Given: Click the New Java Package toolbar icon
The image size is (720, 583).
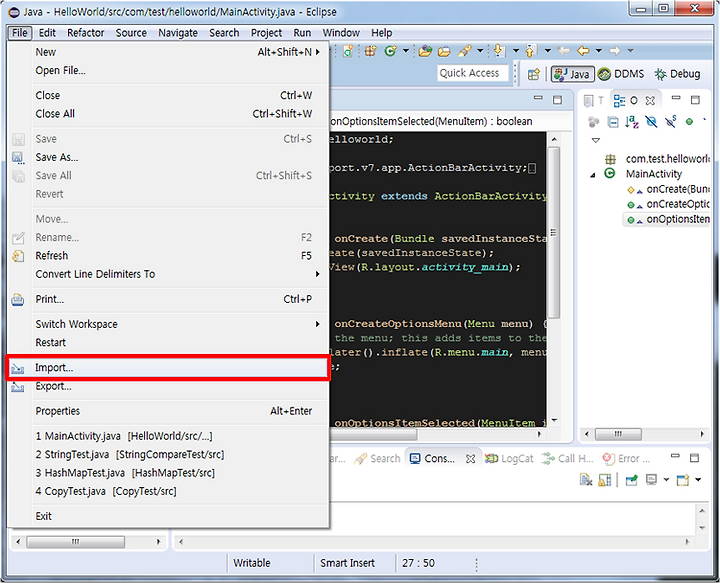Looking at the screenshot, I should (x=371, y=51).
